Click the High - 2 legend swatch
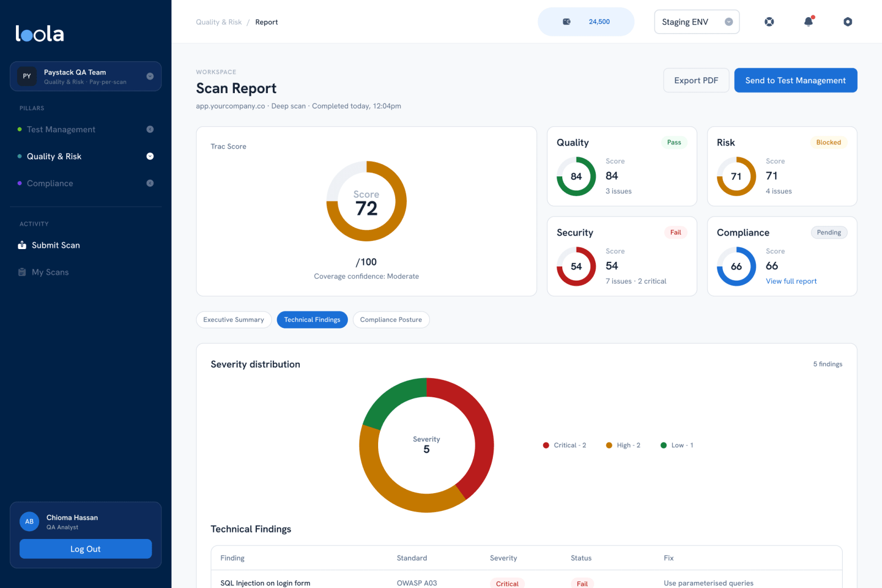882x588 pixels. [x=609, y=445]
